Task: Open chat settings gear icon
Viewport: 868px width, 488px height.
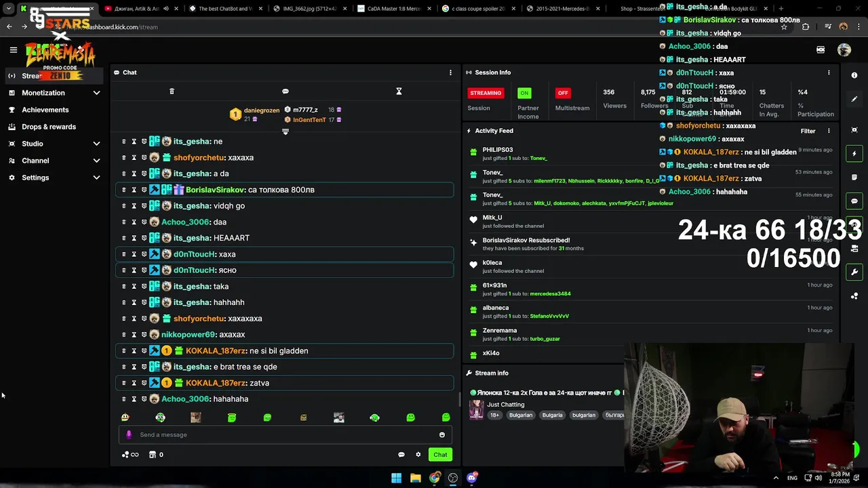Action: 418,455
